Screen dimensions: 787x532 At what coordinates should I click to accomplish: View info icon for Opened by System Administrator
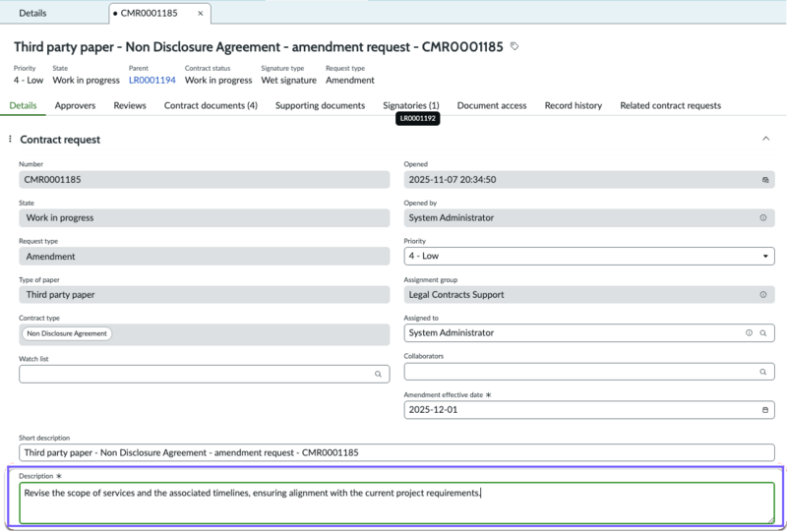[763, 218]
